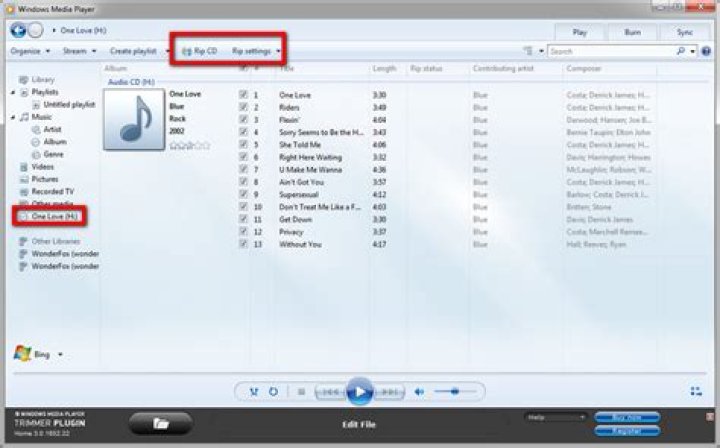Select track Right Here Waiting
The image size is (720, 448).
click(310, 157)
